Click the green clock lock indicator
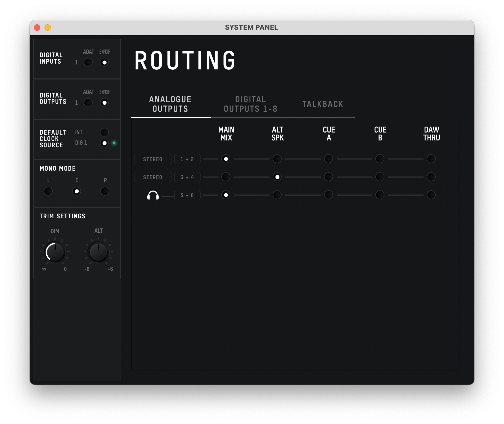The height and width of the screenshot is (424, 504). coord(114,143)
